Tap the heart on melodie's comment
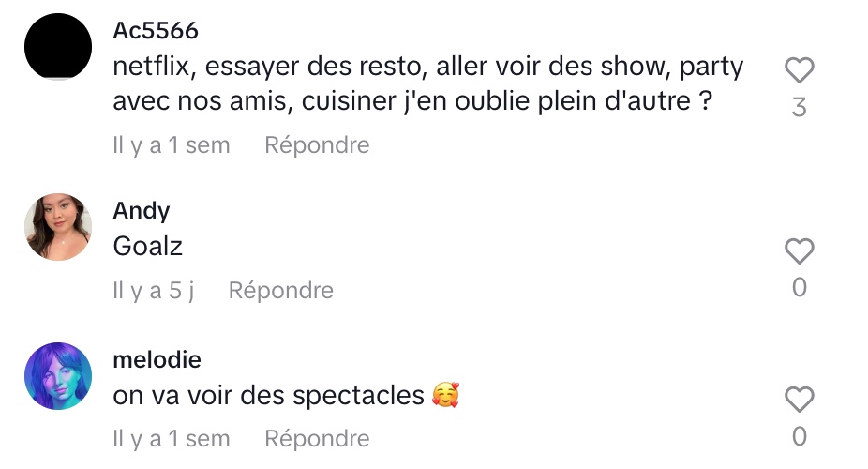Viewport: 868px width, 469px height. pos(800,400)
